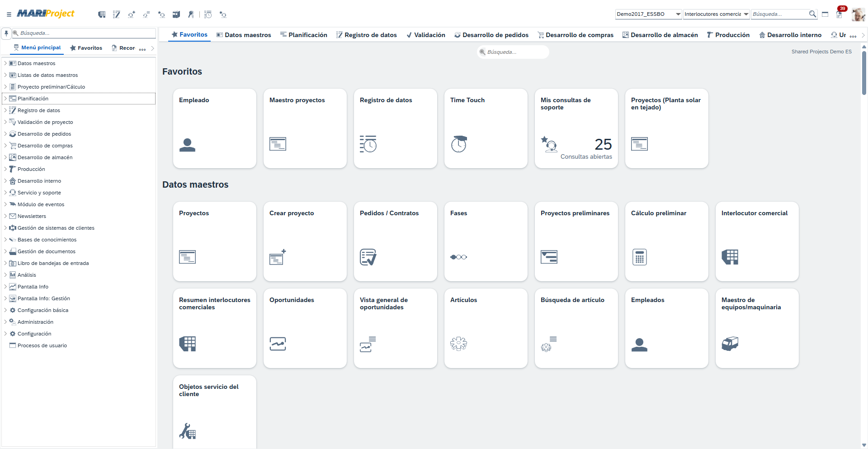
Task: Select the time recording entry icon with plus sign
Action: tap(131, 14)
